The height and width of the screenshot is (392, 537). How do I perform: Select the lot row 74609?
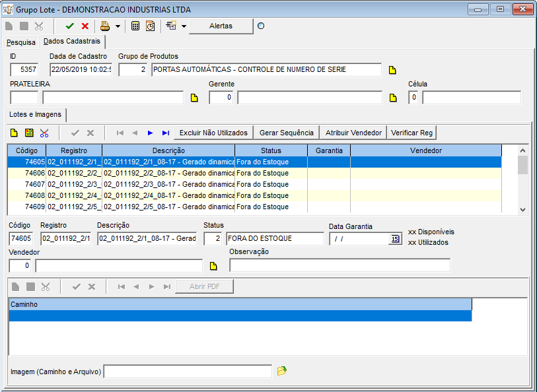point(254,207)
